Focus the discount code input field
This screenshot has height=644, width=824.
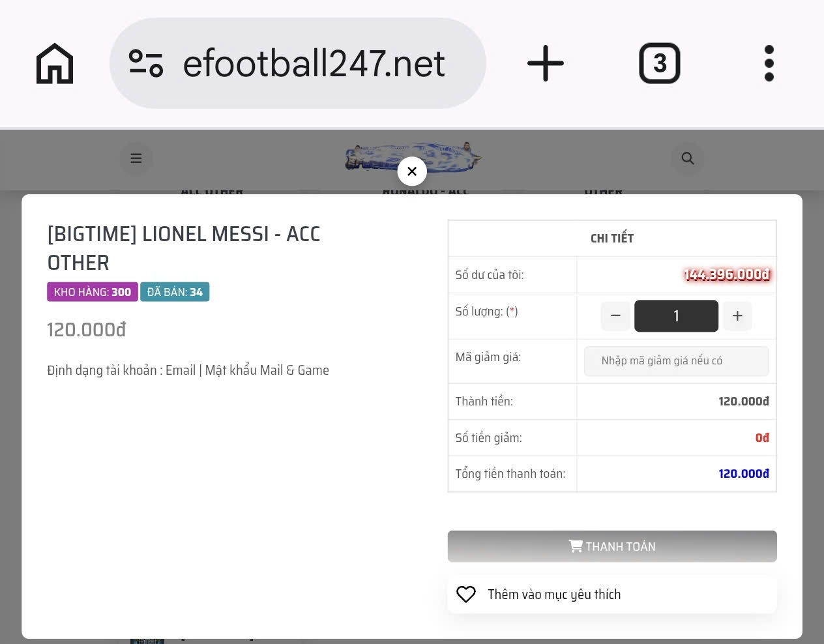pyautogui.click(x=676, y=361)
